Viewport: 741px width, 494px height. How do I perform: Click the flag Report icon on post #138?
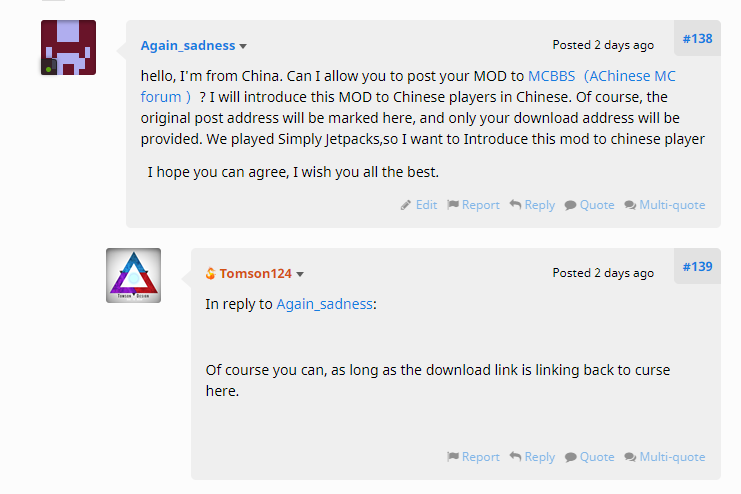click(x=453, y=205)
